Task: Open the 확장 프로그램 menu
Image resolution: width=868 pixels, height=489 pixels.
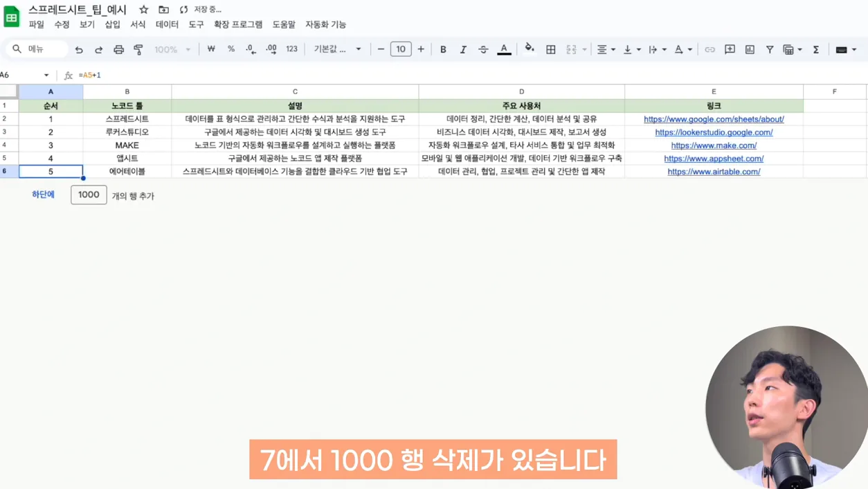Action: (238, 24)
